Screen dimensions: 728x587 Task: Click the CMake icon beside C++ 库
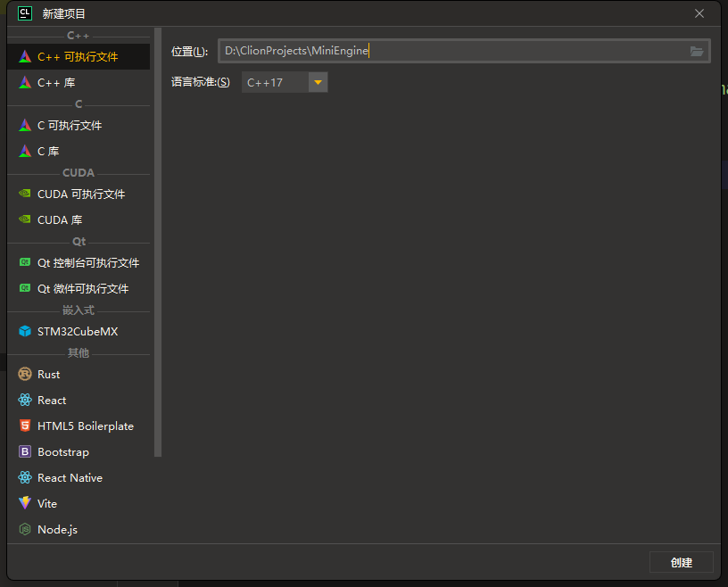tap(25, 83)
